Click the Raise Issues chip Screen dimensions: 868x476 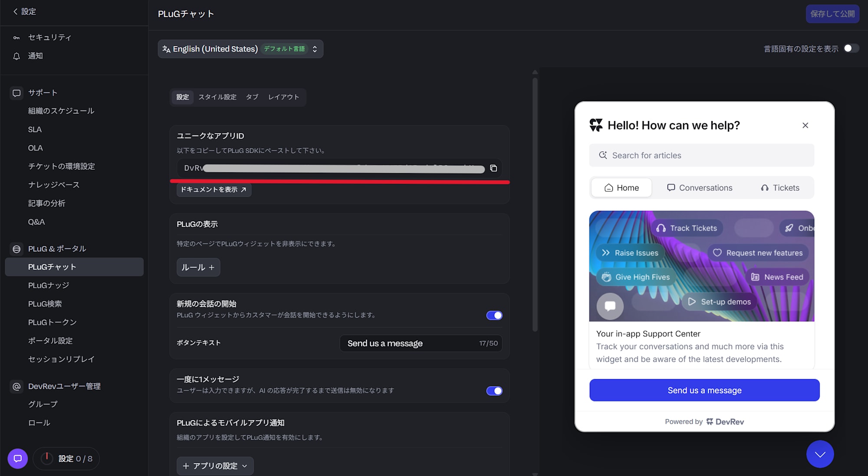(x=630, y=253)
